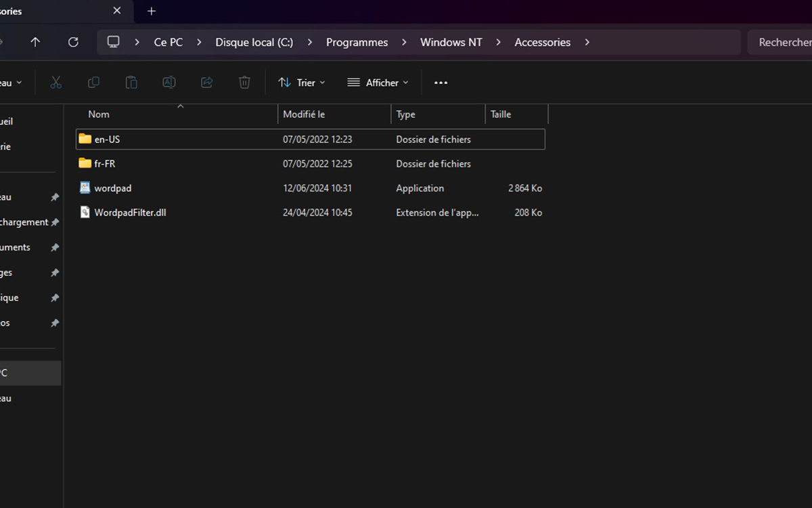Click Dossier de fichiers in en-US row
Viewport: 812px width, 508px height.
click(x=434, y=139)
